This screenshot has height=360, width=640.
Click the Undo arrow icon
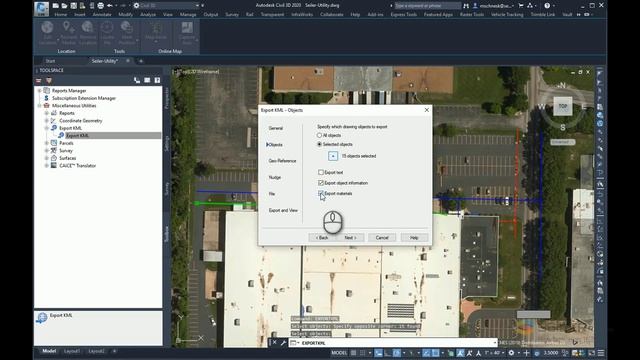pyautogui.click(x=109, y=6)
